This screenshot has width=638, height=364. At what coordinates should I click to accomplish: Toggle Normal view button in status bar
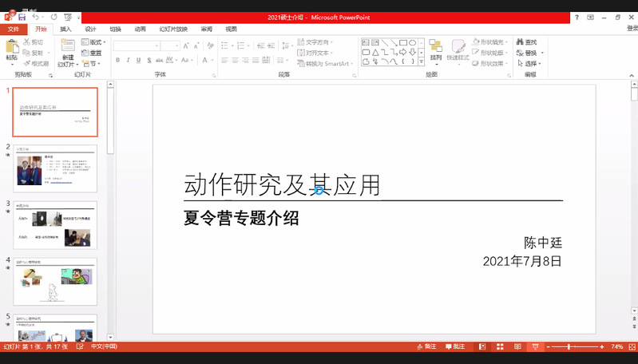(x=482, y=347)
